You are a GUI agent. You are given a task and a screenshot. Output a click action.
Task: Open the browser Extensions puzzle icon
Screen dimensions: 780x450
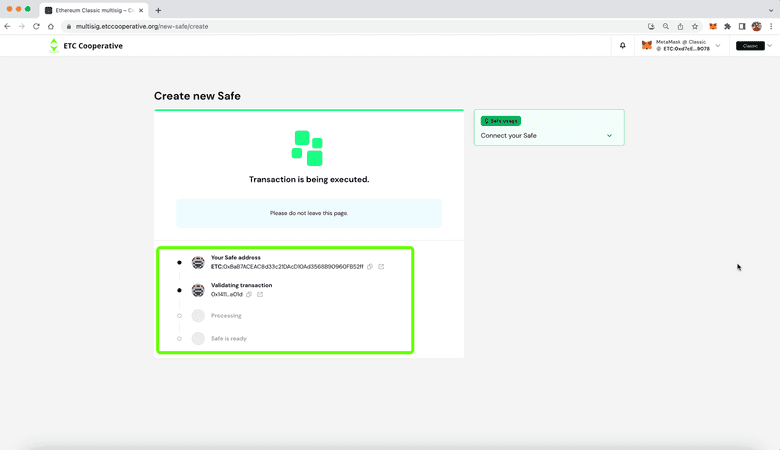727,26
